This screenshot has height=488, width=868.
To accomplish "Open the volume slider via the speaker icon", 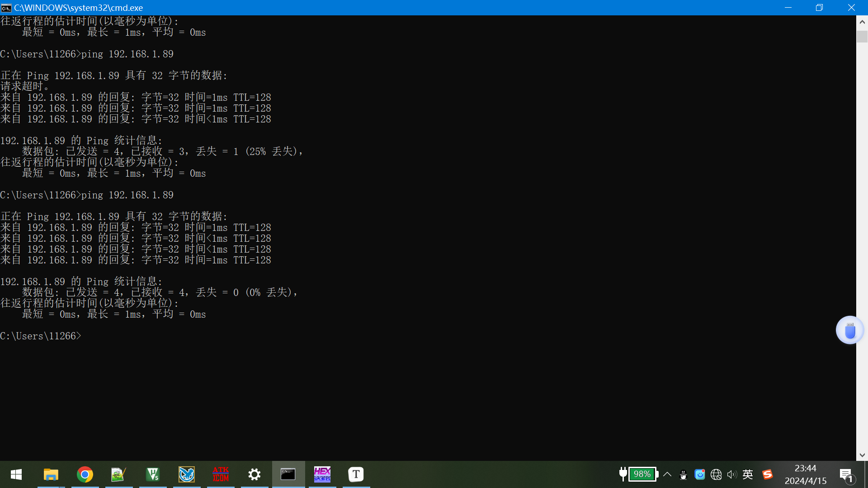I will 732,474.
